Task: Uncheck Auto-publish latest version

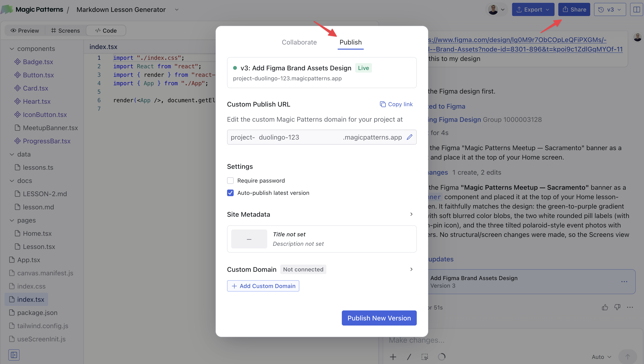Action: [x=230, y=193]
